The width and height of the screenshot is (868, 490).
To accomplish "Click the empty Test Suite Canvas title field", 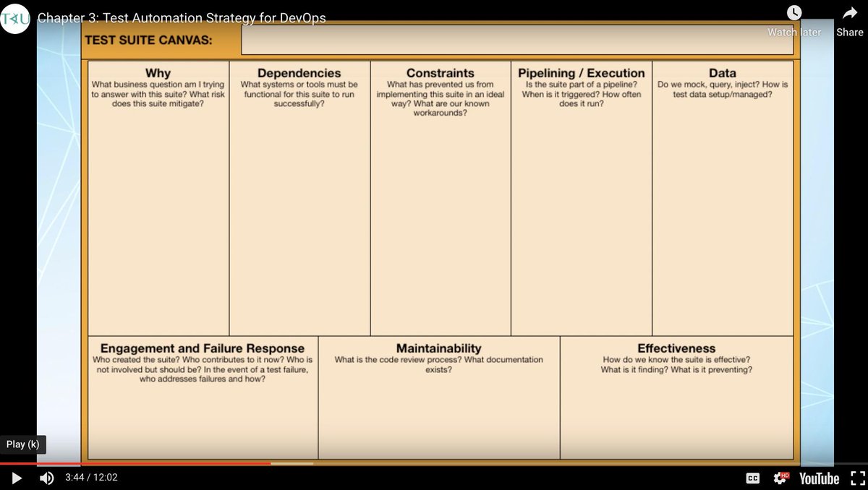I will 517,39.
